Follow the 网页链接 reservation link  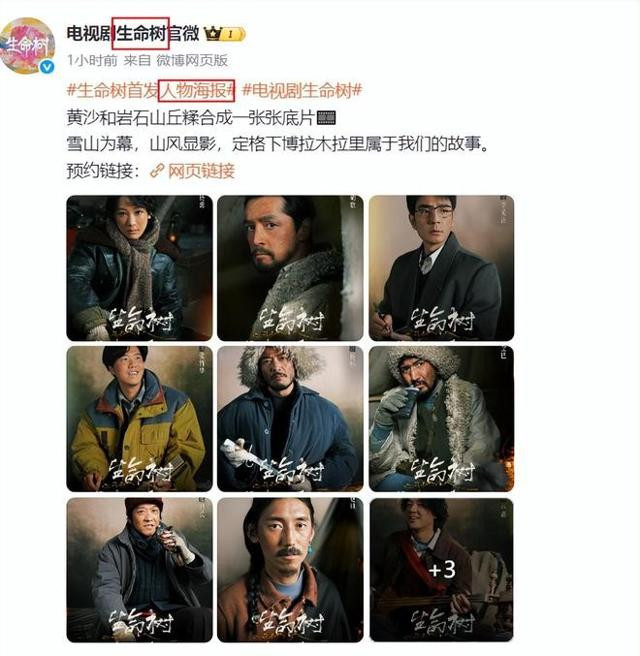(x=201, y=171)
